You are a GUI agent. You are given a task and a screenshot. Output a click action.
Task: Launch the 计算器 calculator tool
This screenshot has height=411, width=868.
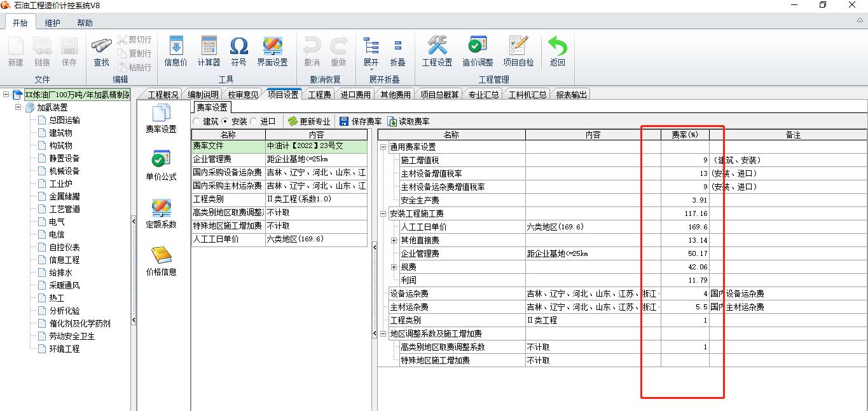(209, 51)
